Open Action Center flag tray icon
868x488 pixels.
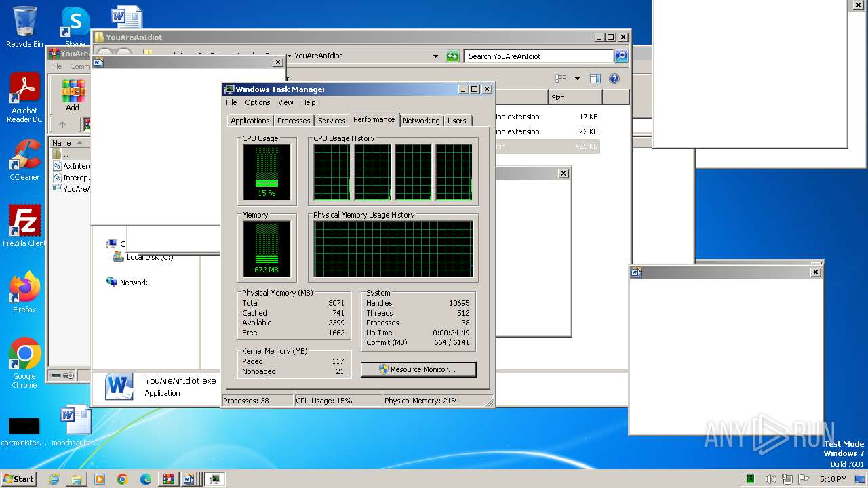pyautogui.click(x=804, y=479)
